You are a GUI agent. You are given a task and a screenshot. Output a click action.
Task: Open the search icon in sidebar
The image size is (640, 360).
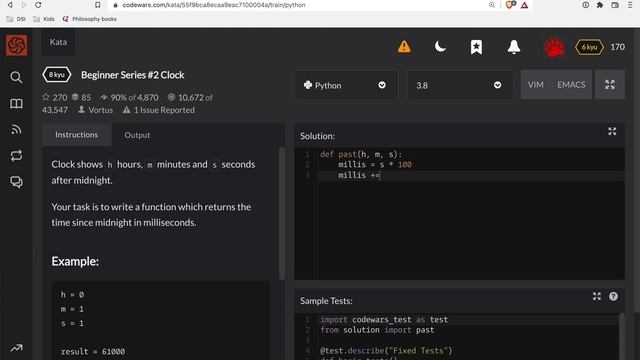[x=16, y=77]
